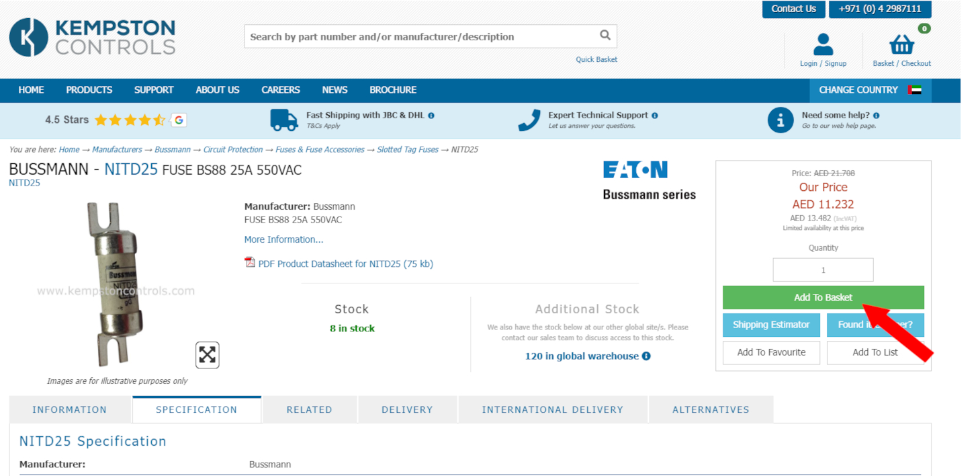
Task: Click the large help info circle icon
Action: 781,120
